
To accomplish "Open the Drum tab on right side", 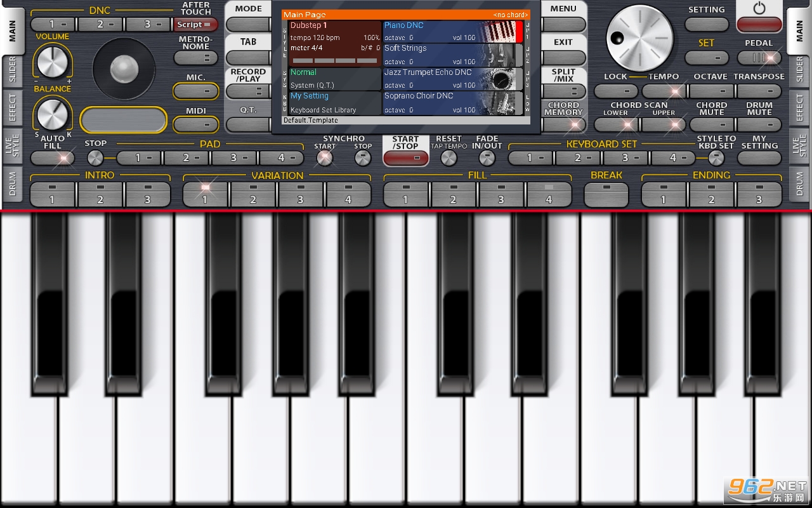I will point(800,184).
